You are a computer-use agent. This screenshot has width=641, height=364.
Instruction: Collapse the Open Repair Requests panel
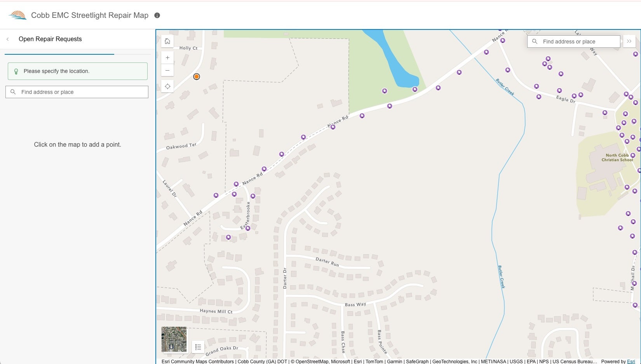coord(7,39)
